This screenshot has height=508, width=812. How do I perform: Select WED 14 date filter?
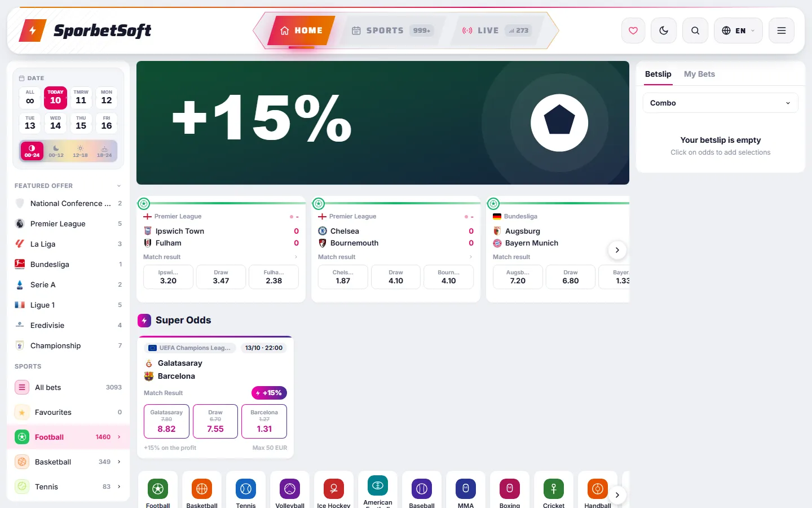(55, 123)
